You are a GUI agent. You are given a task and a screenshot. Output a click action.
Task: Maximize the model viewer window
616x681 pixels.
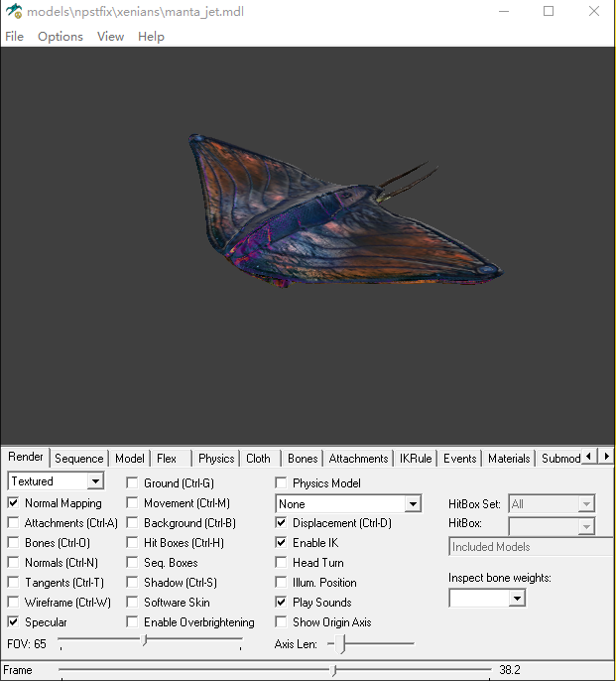(549, 11)
